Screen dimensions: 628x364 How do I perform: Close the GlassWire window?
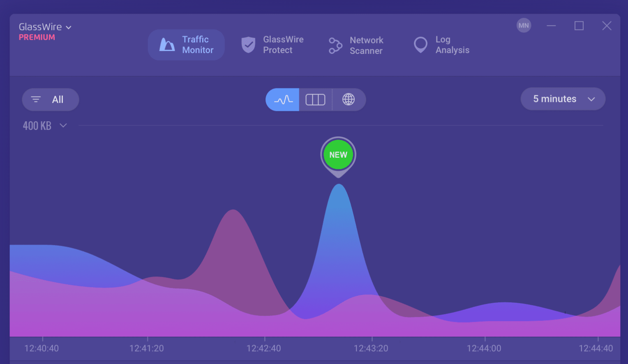point(607,25)
